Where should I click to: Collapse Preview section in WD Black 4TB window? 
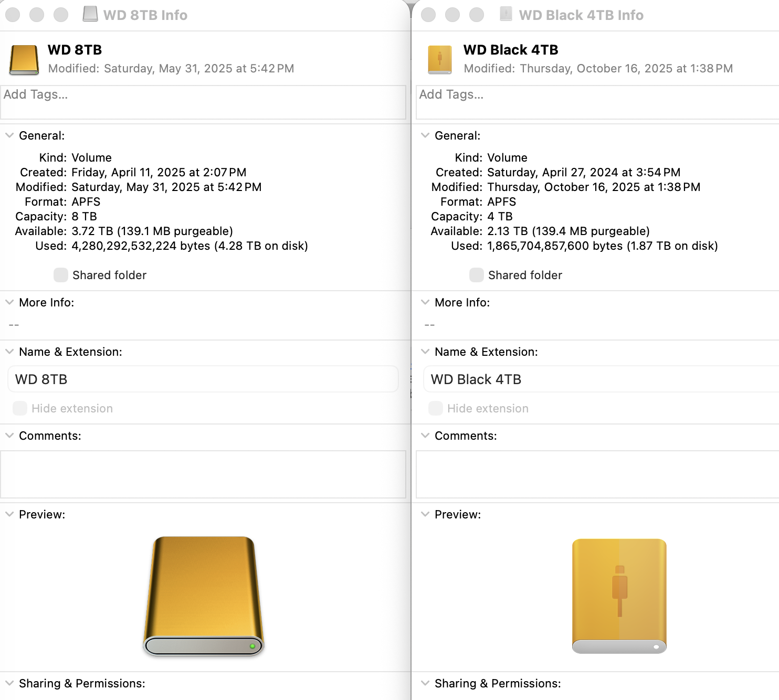click(x=425, y=514)
